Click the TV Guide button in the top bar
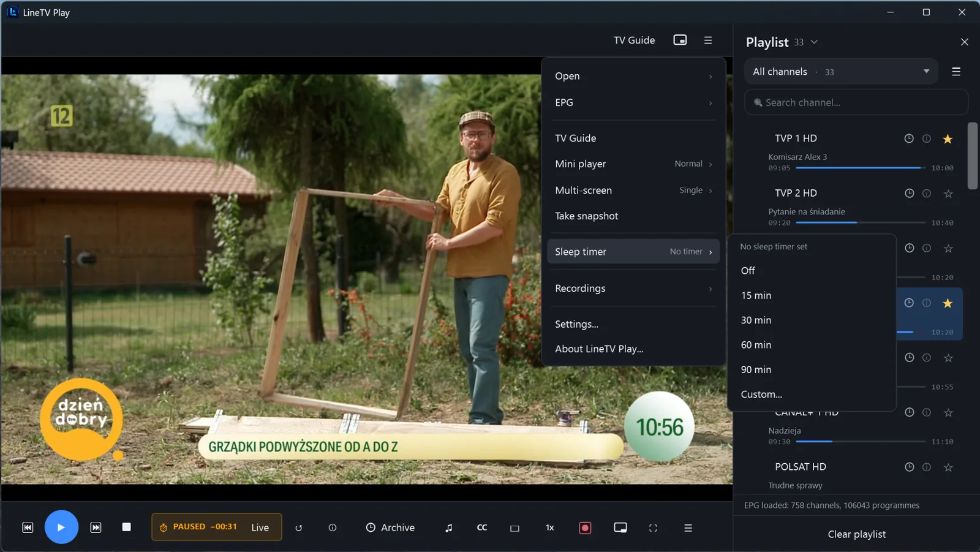This screenshot has width=980, height=552. tap(634, 40)
